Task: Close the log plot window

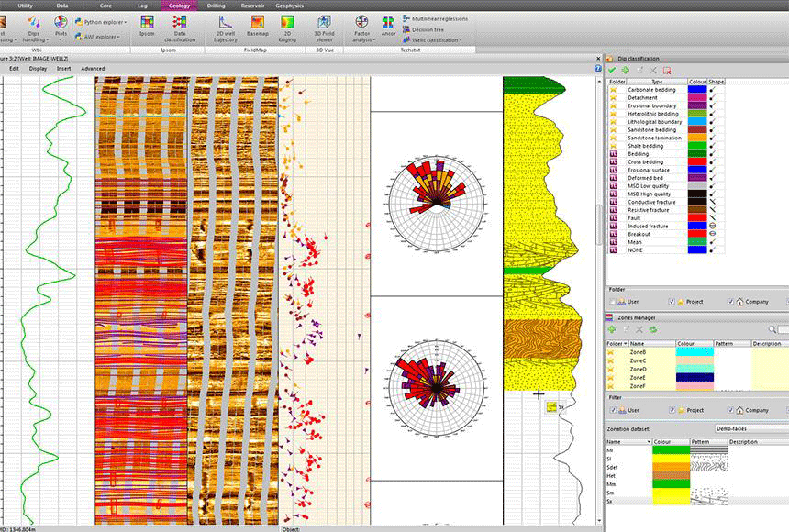Action: [x=598, y=59]
